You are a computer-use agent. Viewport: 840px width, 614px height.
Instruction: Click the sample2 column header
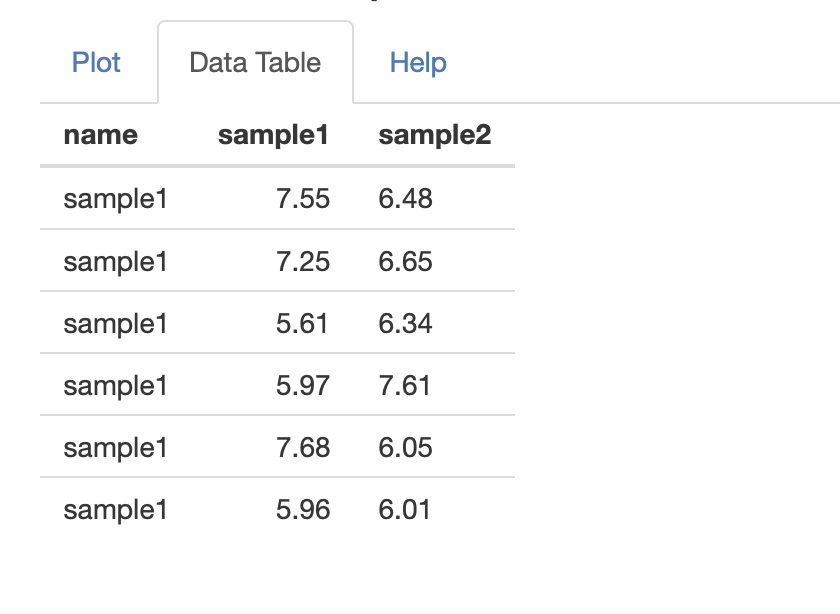pyautogui.click(x=435, y=135)
